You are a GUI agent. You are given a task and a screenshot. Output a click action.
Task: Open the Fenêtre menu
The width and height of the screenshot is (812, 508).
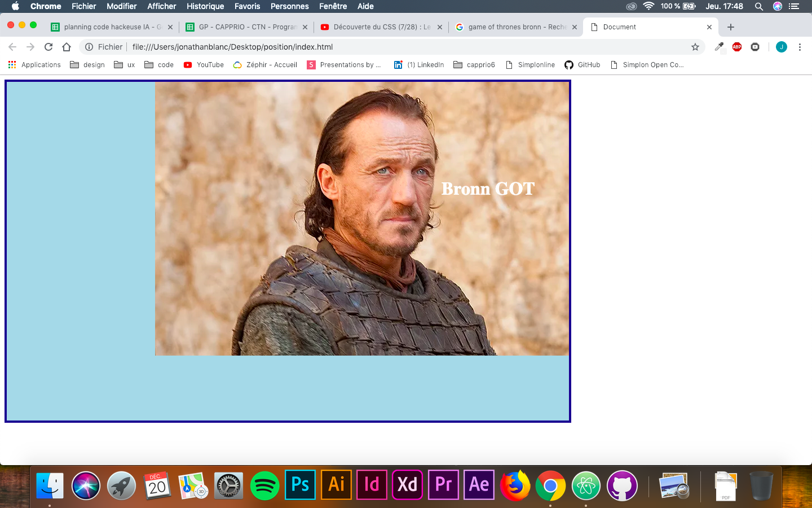pos(333,6)
